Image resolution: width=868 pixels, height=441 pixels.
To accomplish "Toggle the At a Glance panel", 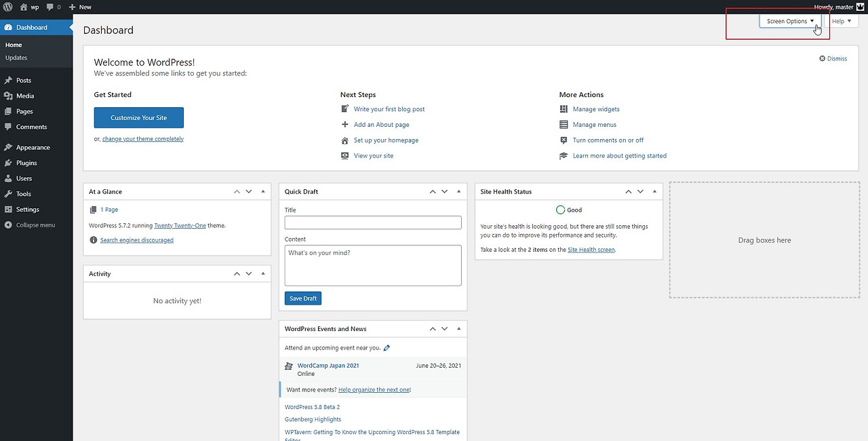I will click(262, 192).
